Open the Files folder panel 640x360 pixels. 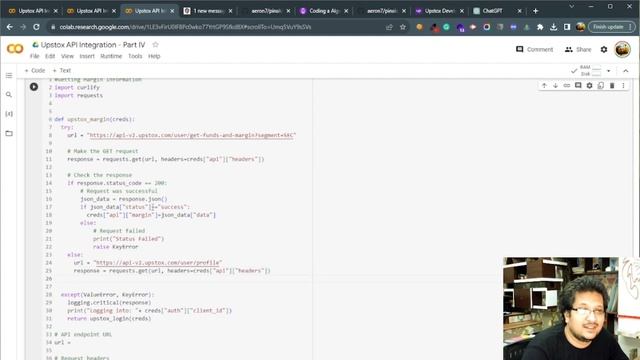9,133
